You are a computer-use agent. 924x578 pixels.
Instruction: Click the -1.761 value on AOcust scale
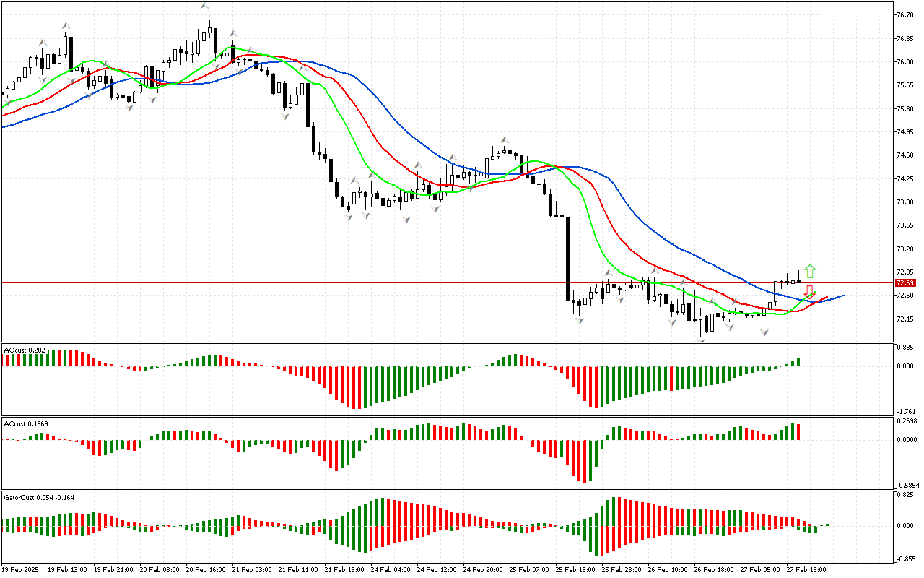tap(905, 411)
